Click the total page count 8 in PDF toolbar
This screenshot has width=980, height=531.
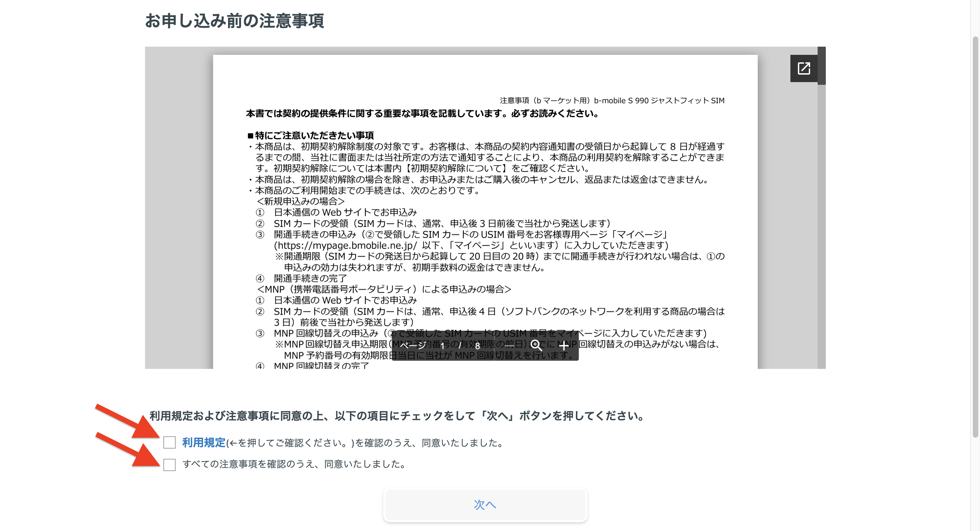click(x=478, y=346)
